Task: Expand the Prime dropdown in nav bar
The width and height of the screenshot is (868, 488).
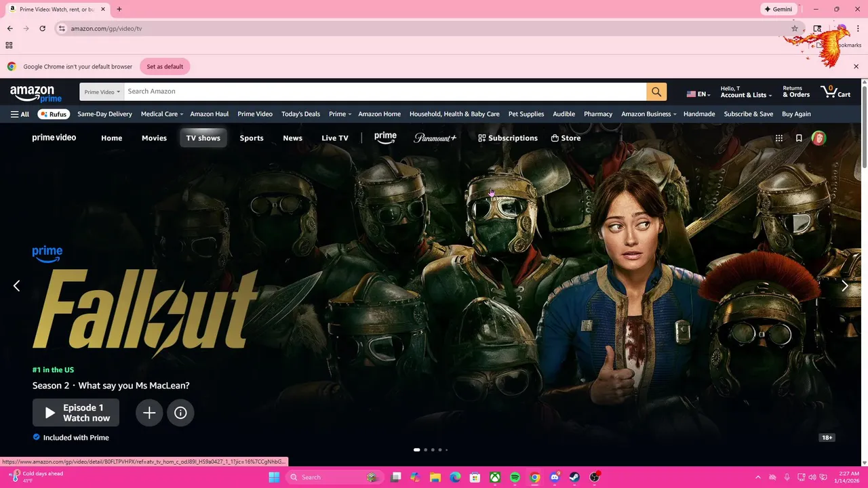Action: tap(339, 114)
